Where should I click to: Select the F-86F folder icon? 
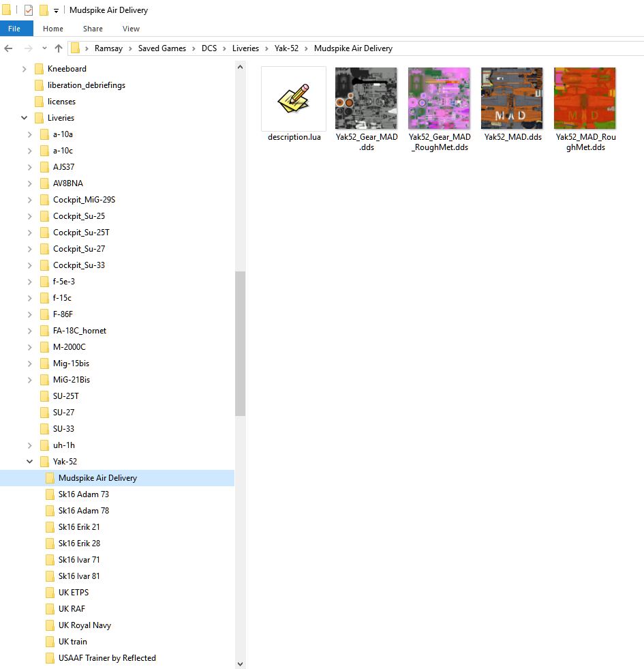click(x=44, y=314)
